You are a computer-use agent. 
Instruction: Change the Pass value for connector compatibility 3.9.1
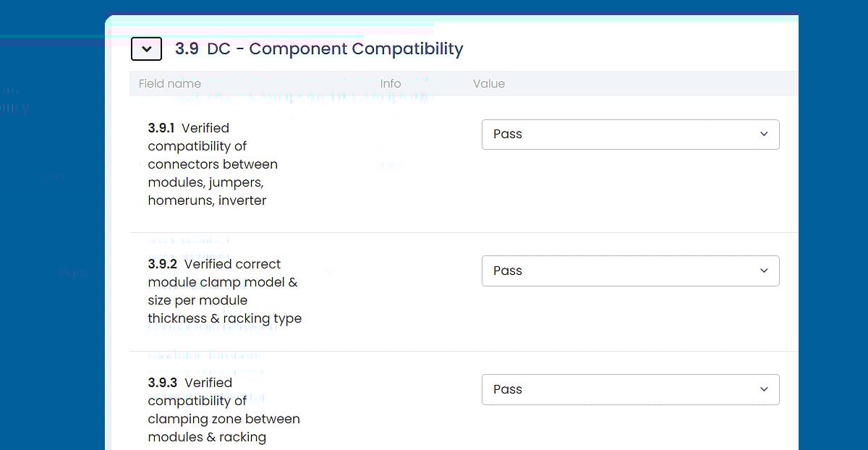[x=630, y=134]
